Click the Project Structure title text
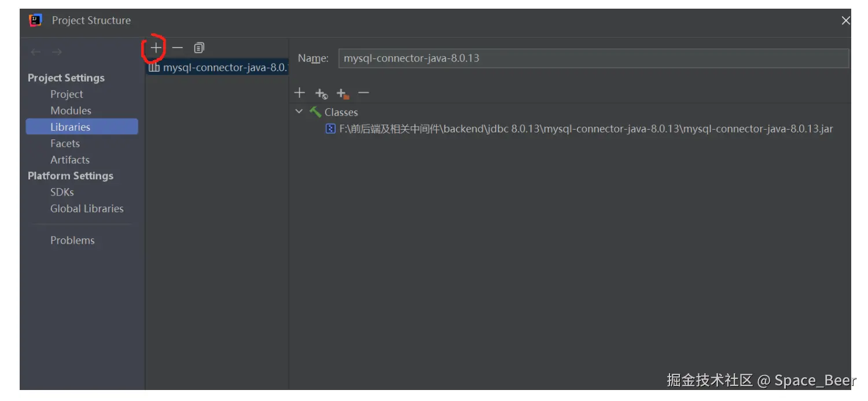 [x=91, y=20]
